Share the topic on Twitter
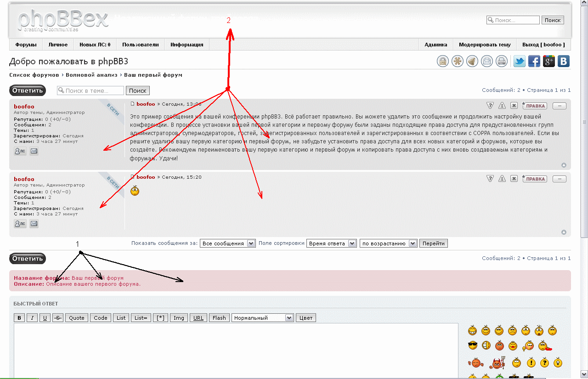 point(520,62)
